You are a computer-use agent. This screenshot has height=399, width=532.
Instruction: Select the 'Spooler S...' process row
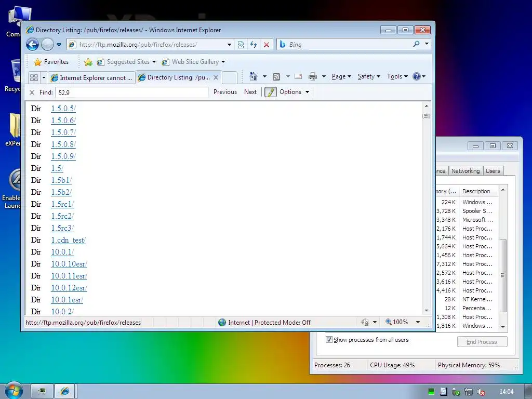[x=467, y=211]
